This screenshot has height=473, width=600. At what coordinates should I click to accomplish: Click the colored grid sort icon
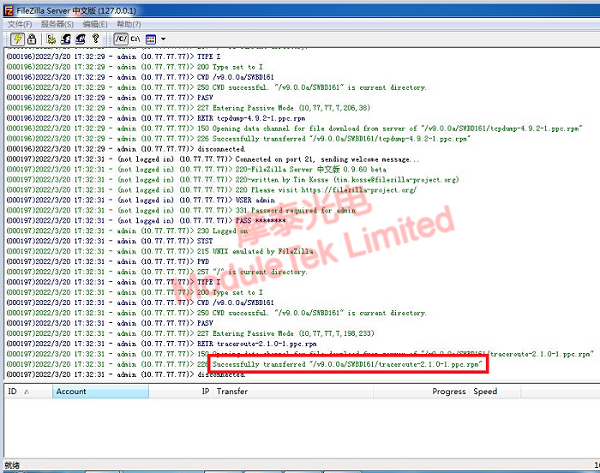(150, 38)
